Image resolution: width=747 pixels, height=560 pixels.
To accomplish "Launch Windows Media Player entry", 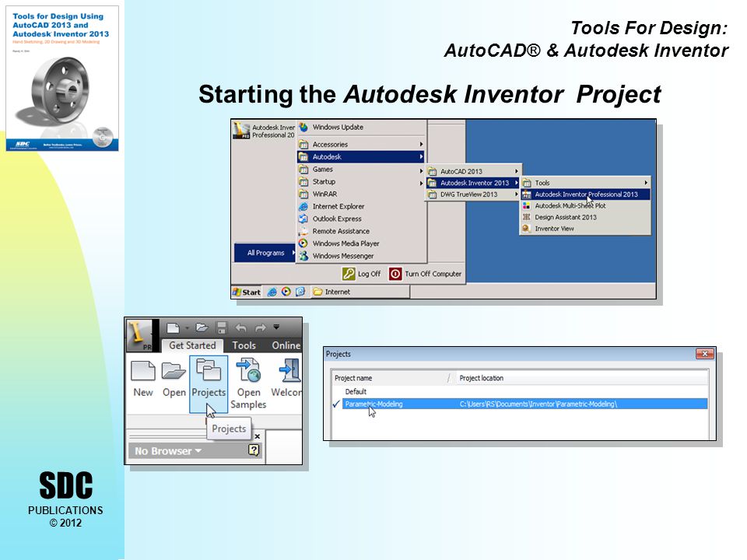I will pyautogui.click(x=361, y=243).
